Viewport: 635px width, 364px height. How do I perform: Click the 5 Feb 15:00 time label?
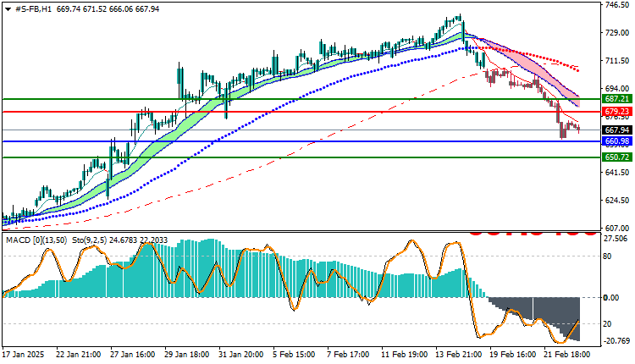(x=294, y=355)
